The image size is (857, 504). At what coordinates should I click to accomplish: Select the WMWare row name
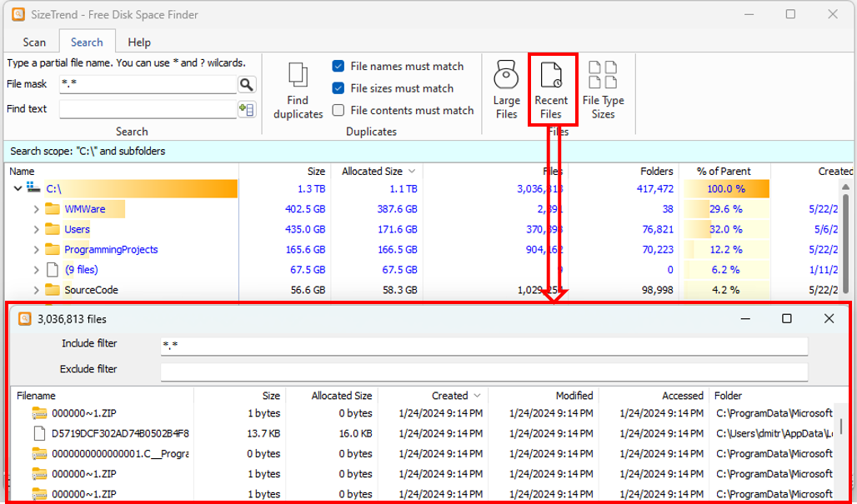85,209
